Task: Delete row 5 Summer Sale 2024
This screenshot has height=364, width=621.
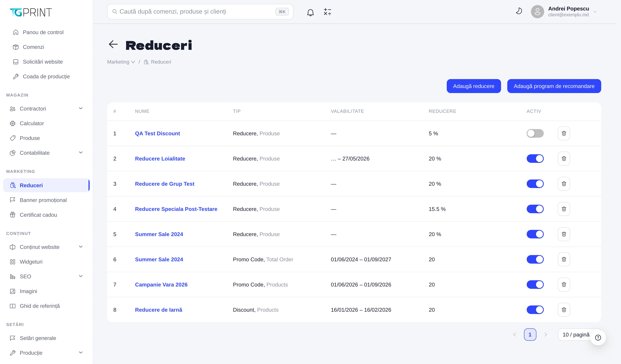Action: click(x=564, y=234)
